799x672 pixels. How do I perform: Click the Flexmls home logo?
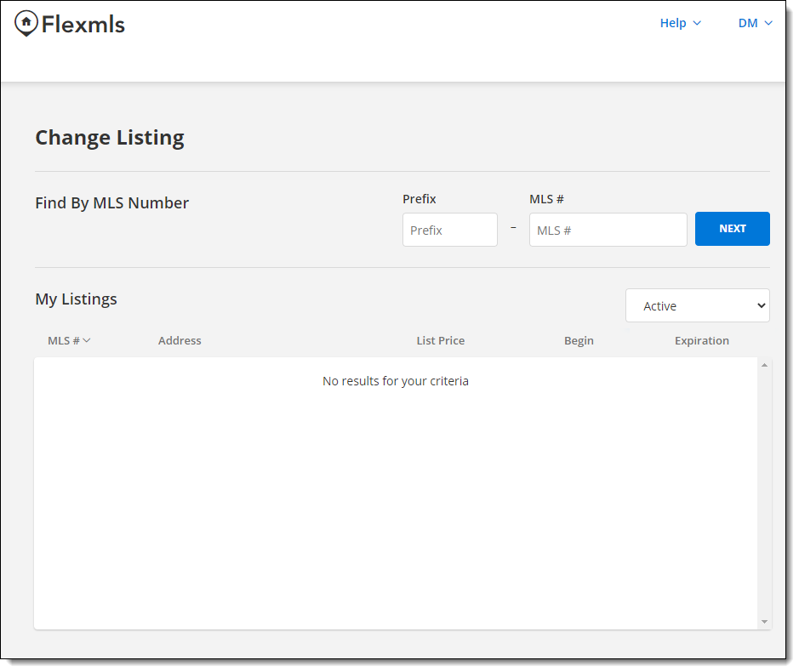70,24
